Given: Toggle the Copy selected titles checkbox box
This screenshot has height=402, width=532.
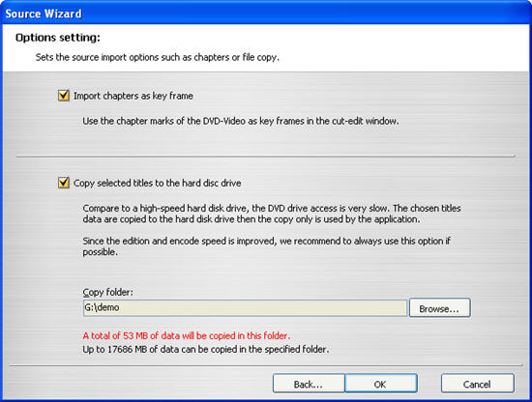Looking at the screenshot, I should 64,183.
